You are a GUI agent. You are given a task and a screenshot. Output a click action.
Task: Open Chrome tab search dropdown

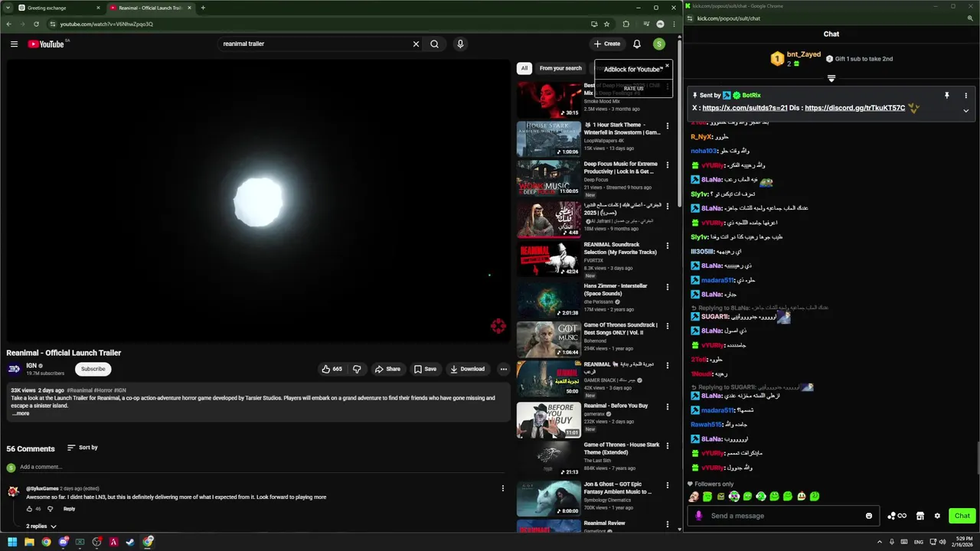tap(7, 8)
